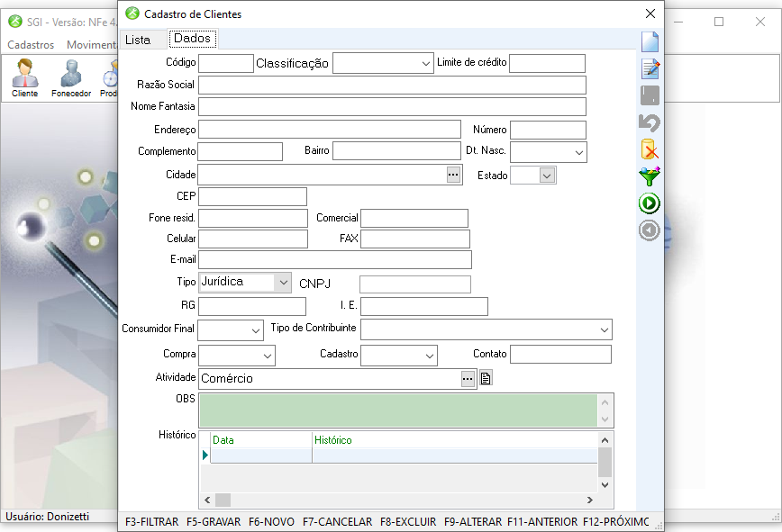
Task: Open the Fornecedor icon in the SGI window
Action: [71, 77]
